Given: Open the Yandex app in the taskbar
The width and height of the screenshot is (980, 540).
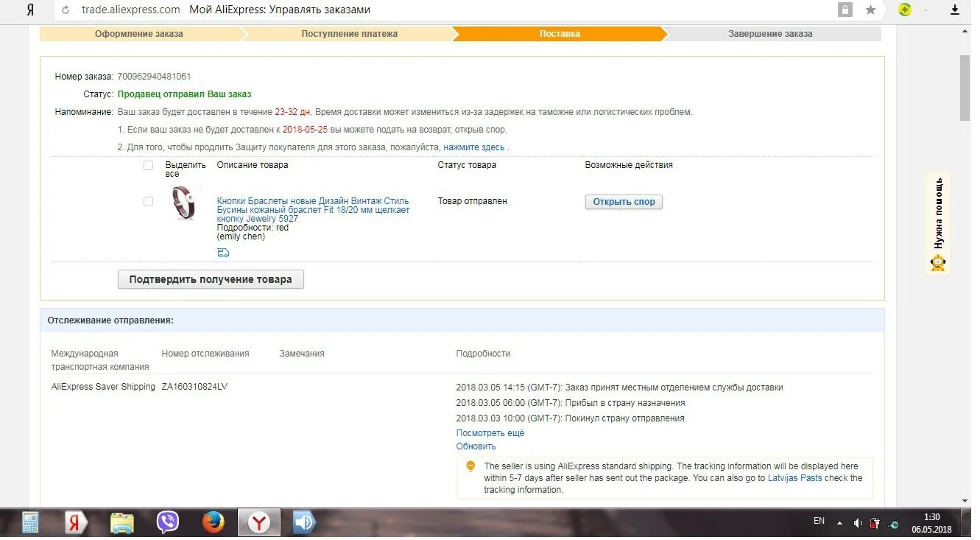Looking at the screenshot, I should (76, 523).
